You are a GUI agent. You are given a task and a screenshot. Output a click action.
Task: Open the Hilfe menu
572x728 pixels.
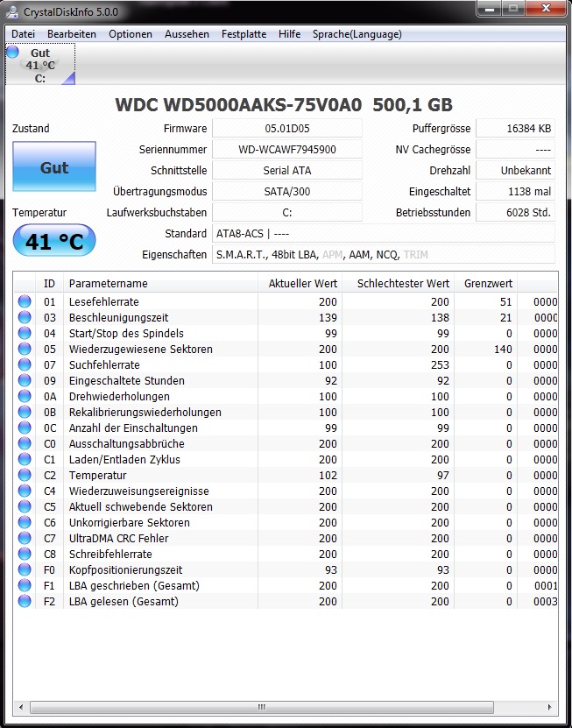click(x=289, y=34)
